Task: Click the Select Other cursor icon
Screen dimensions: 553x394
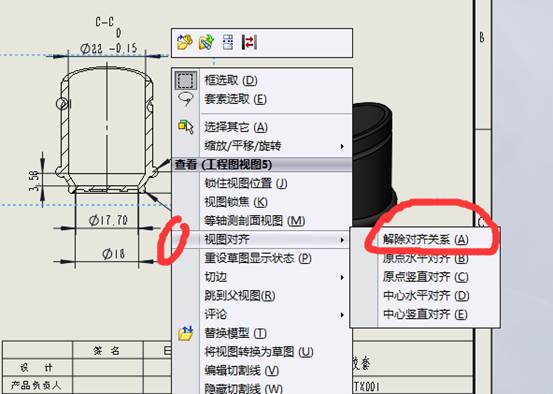Action: [x=186, y=127]
